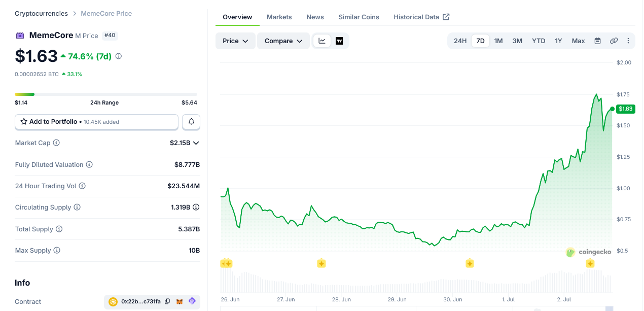Show Market Cap info tooltip icon
Viewport: 644px width, 311px height.
click(x=56, y=143)
